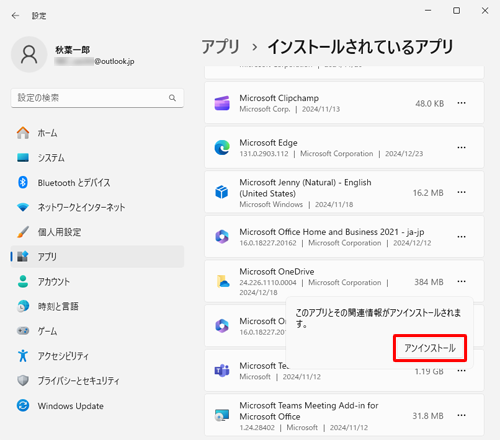
Task: Select the Microsoft OneDrive entry name
Action: (x=277, y=271)
